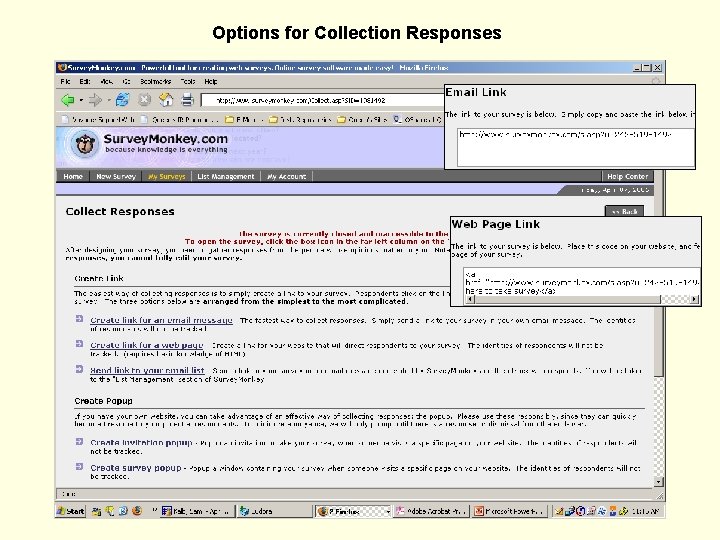Click Send link to your email list
The image size is (720, 540).
pyautogui.click(x=147, y=370)
